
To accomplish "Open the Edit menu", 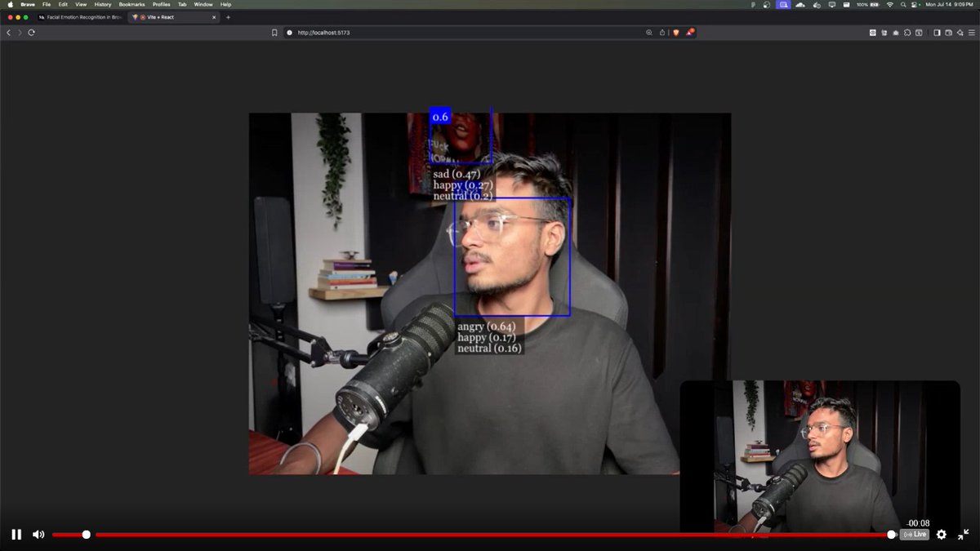I will [x=63, y=4].
